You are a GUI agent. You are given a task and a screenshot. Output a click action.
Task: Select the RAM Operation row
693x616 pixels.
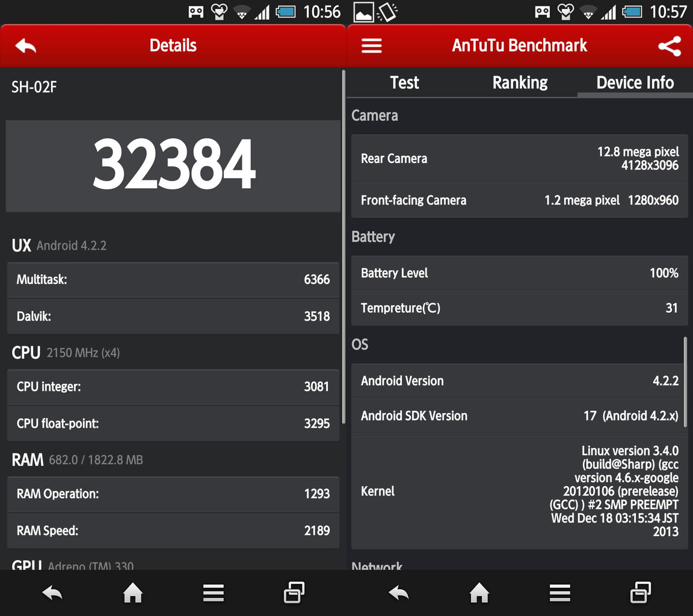pyautogui.click(x=173, y=494)
